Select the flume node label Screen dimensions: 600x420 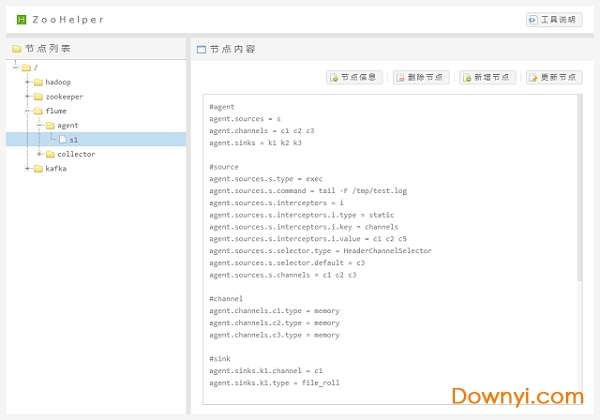tap(56, 111)
